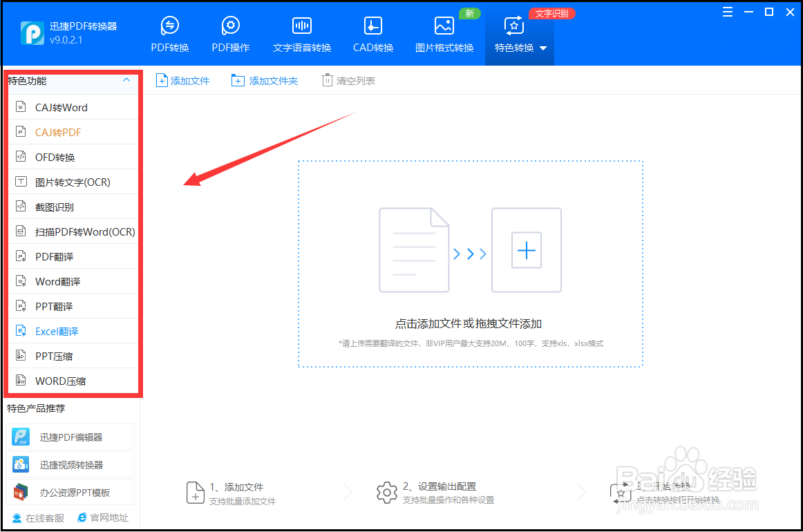Click the 迅捷视频转换器 product icon
Screen dimensions: 803x532
point(21,464)
